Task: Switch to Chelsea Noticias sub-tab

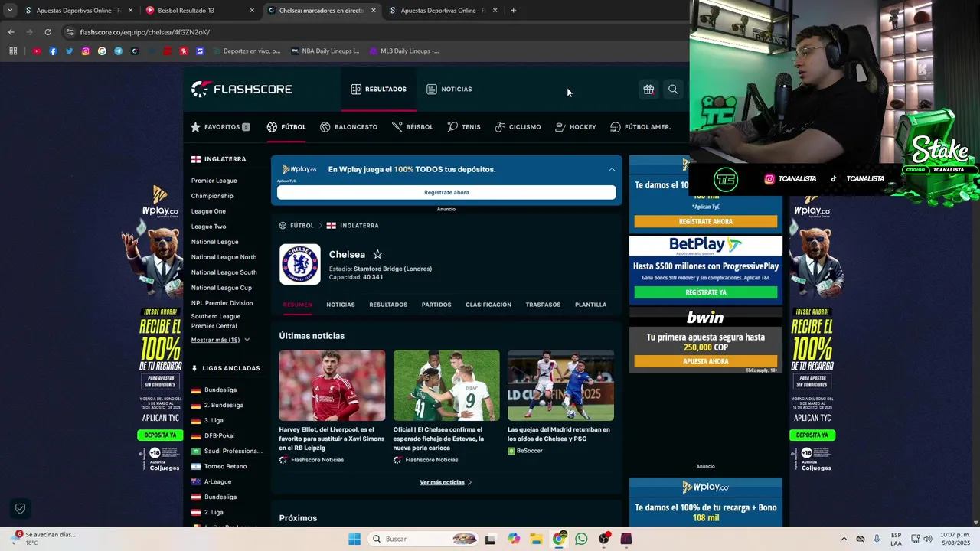Action: click(341, 305)
